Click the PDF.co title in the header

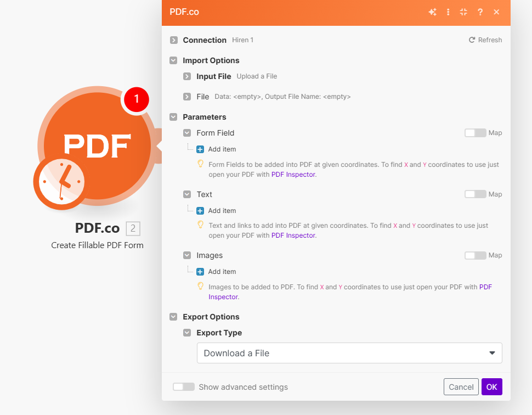pos(184,12)
